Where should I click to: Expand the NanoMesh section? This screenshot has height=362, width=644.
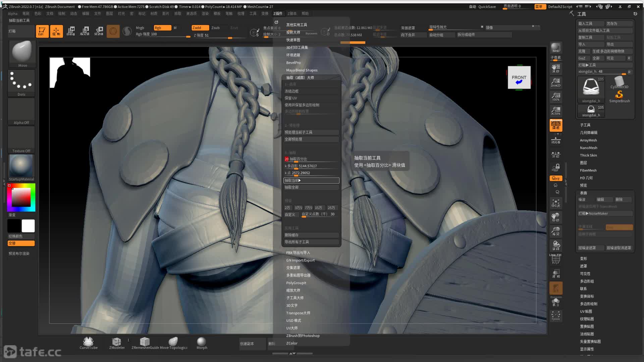[588, 148]
